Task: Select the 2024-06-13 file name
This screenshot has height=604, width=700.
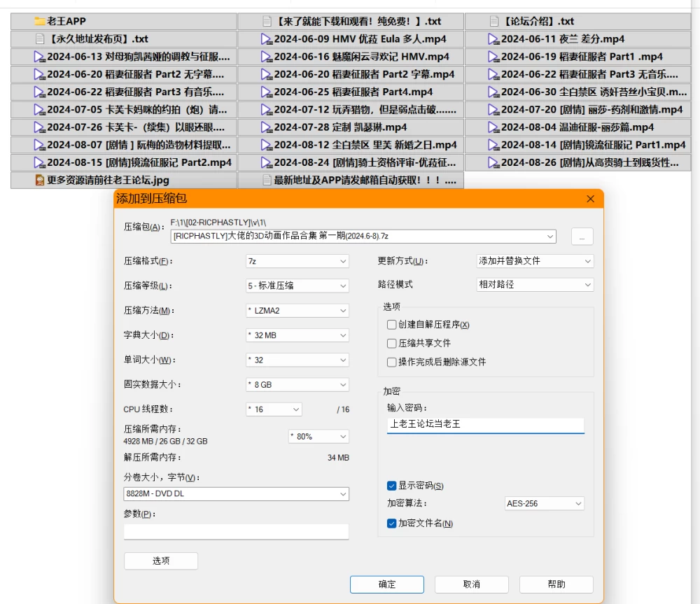Action: (x=139, y=57)
